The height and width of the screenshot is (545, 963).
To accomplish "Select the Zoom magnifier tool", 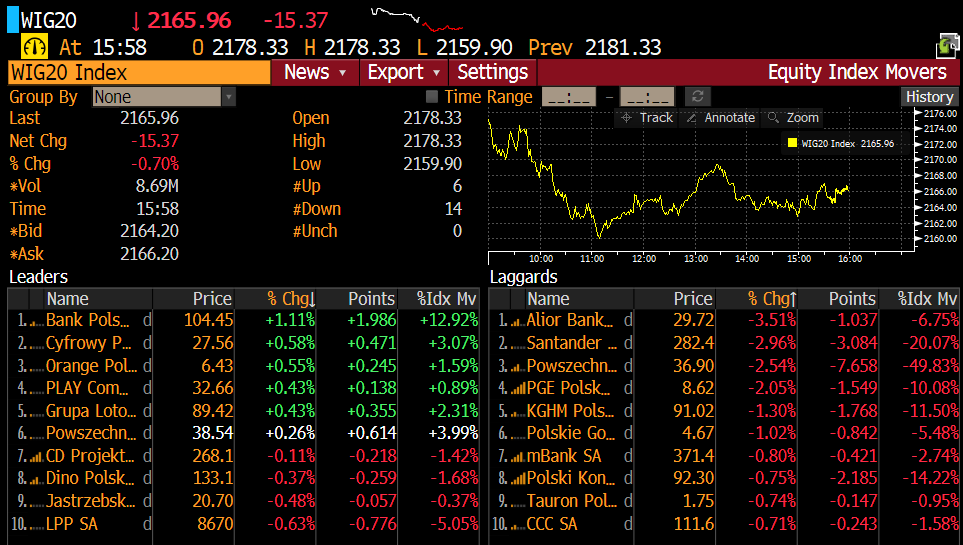I will (793, 117).
